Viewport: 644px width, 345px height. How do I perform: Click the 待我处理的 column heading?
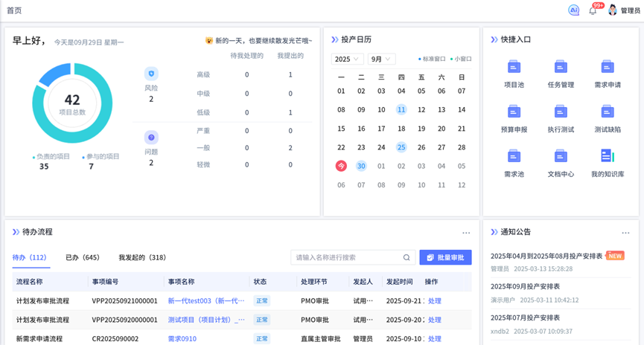pos(247,56)
